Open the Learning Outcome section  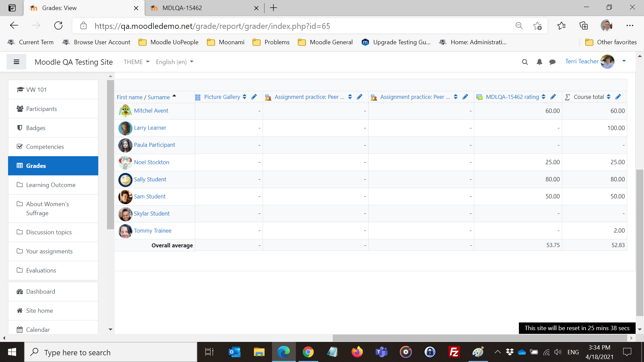point(53,185)
